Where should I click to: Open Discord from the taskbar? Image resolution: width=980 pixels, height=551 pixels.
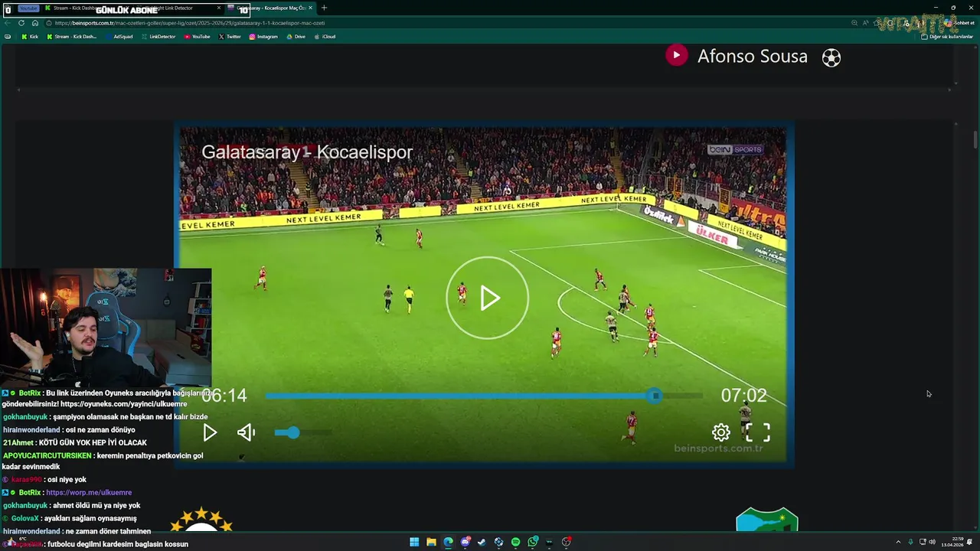click(x=465, y=542)
